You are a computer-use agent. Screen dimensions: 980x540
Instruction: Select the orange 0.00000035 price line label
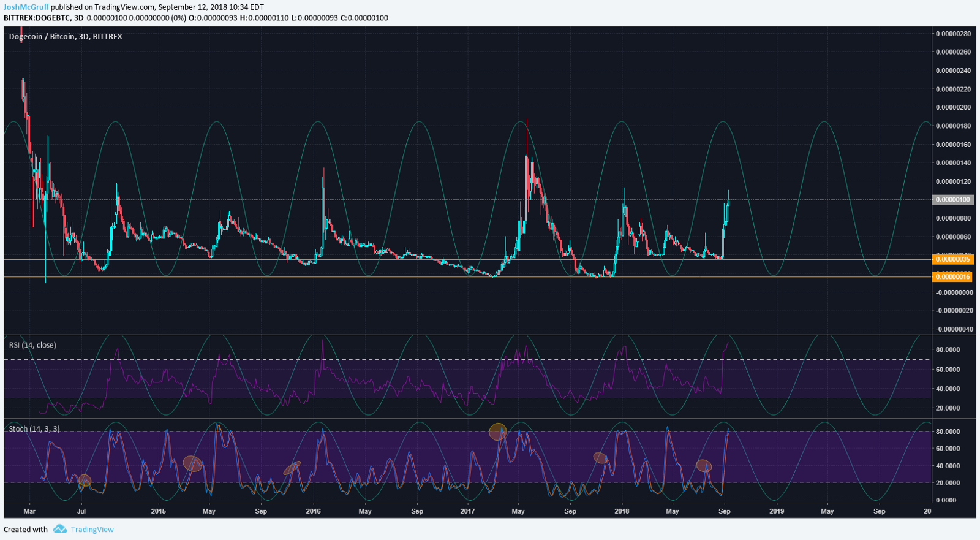pyautogui.click(x=952, y=259)
